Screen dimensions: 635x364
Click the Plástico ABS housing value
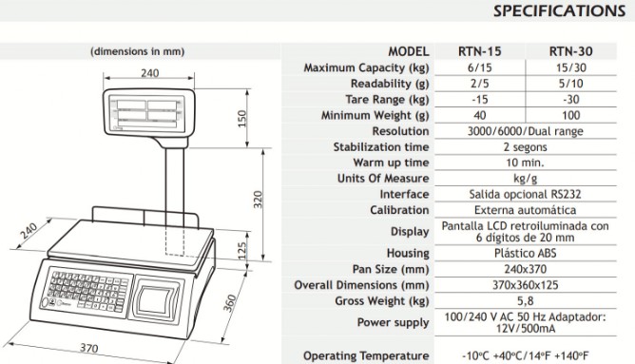click(x=525, y=253)
